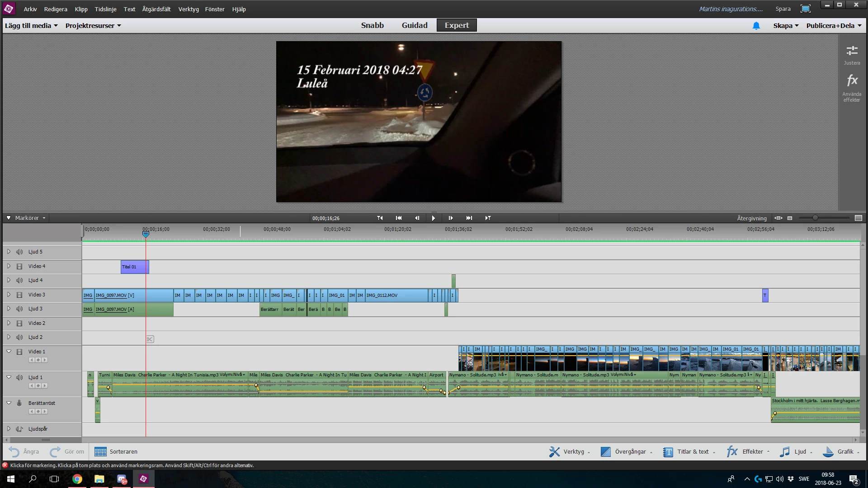Open the Justera adjustments panel
The height and width of the screenshot is (488, 868).
(852, 54)
